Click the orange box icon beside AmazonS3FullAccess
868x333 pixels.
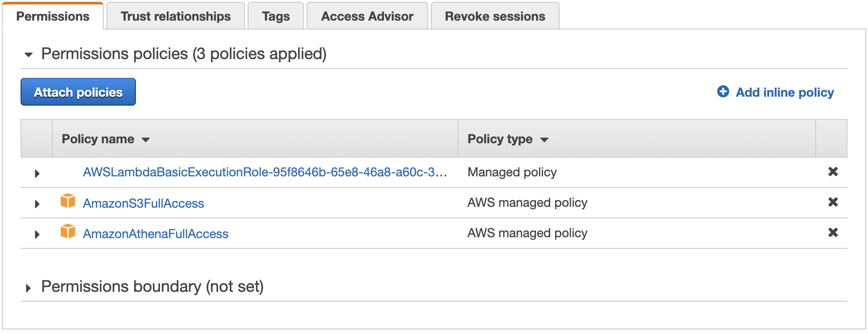pyautogui.click(x=68, y=201)
